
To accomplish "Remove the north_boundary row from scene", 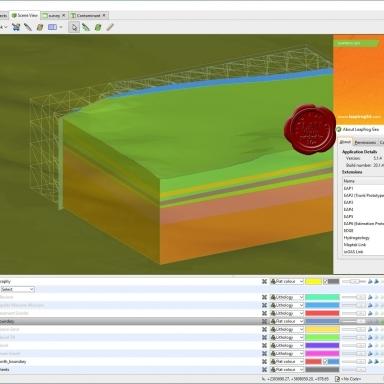I will [264, 361].
